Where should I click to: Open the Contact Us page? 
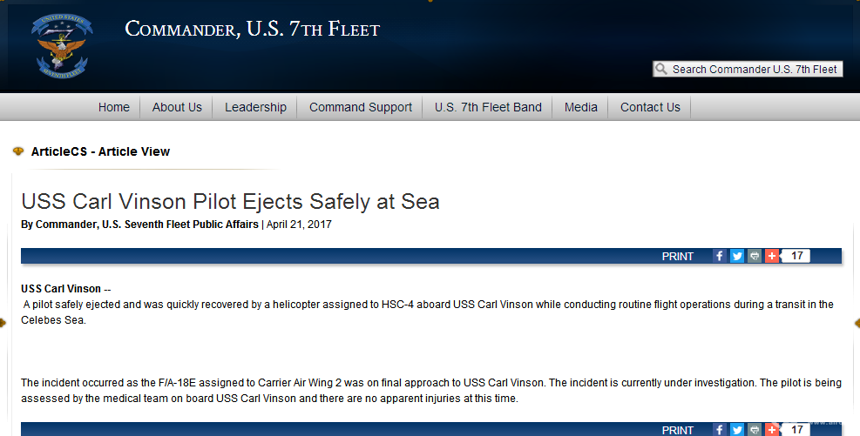tap(650, 107)
